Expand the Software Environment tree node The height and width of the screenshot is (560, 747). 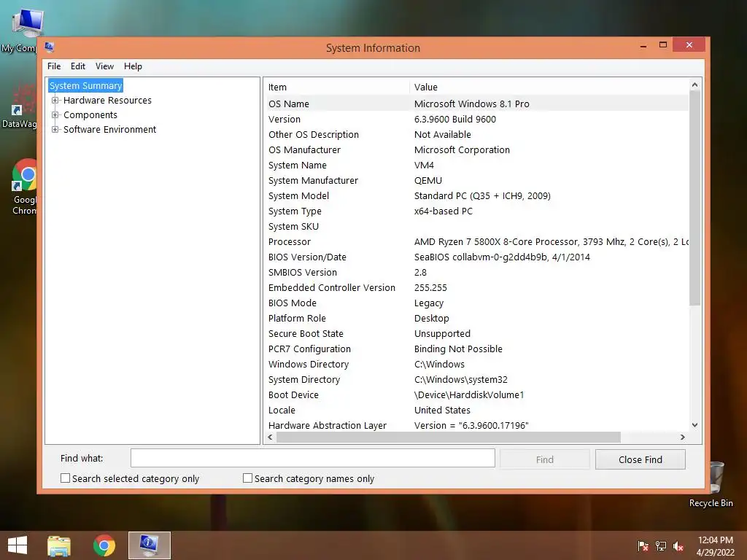(55, 130)
